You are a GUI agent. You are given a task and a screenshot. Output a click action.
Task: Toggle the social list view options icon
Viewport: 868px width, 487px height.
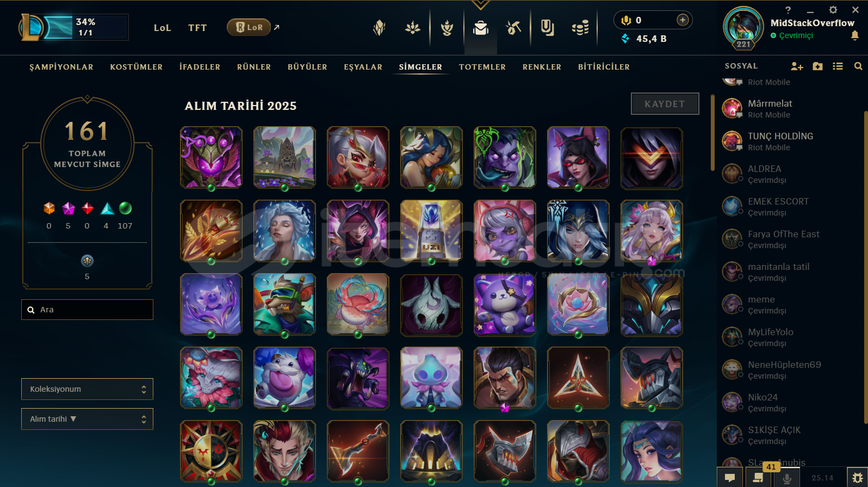click(x=838, y=66)
